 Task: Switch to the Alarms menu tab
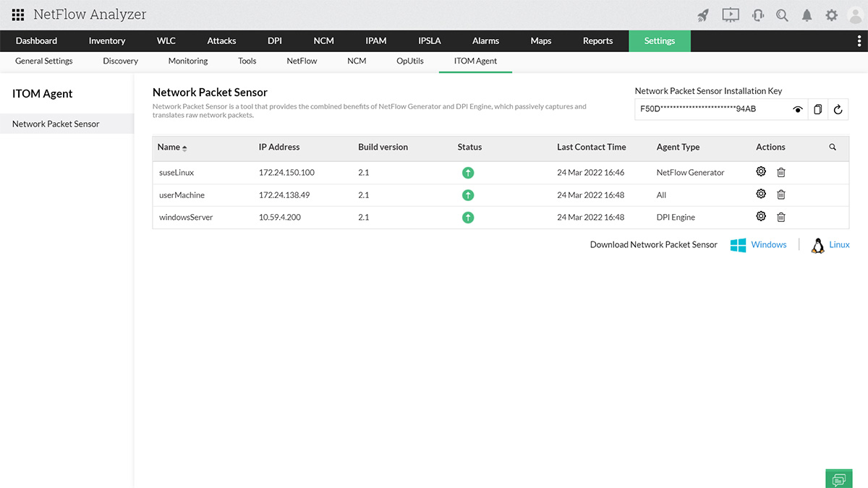coord(485,41)
